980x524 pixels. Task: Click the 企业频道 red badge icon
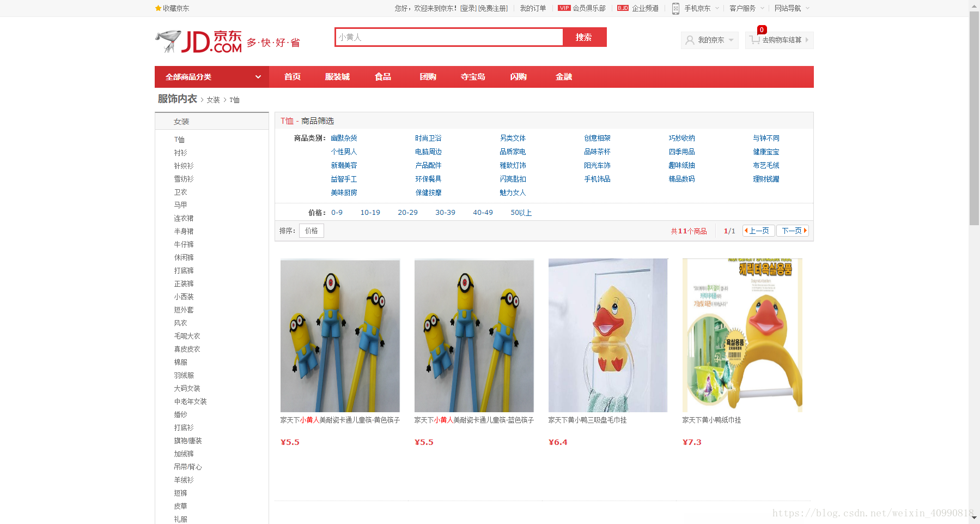click(623, 8)
